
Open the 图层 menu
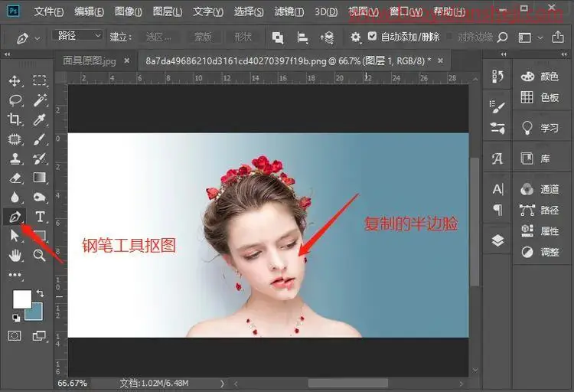168,11
